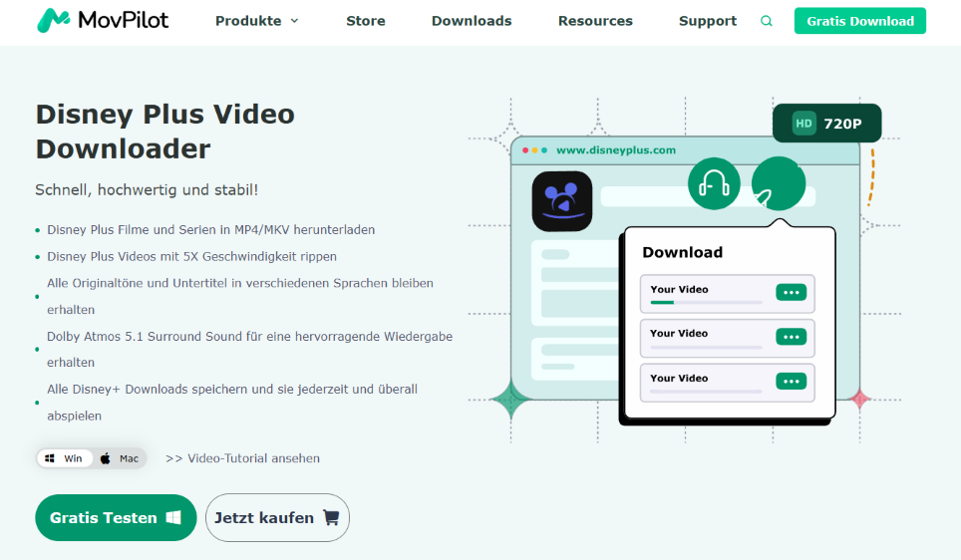Image resolution: width=961 pixels, height=560 pixels.
Task: Click the Apple icon beside Mac
Action: [x=106, y=458]
